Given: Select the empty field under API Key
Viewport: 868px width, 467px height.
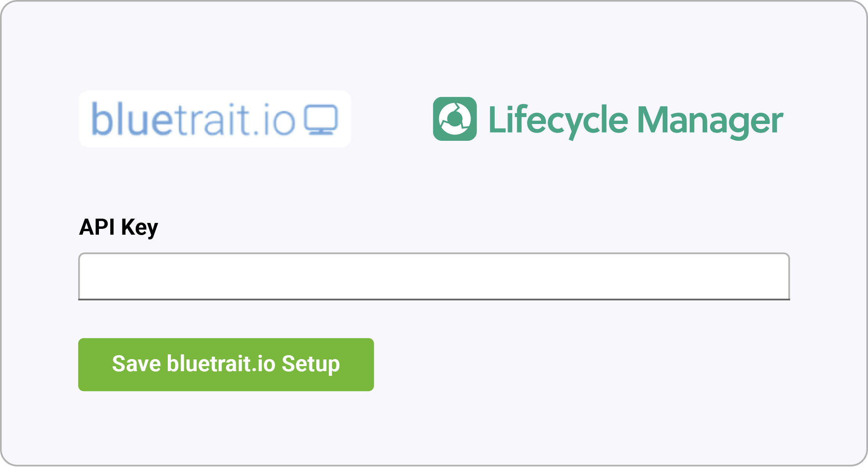Looking at the screenshot, I should (x=434, y=277).
